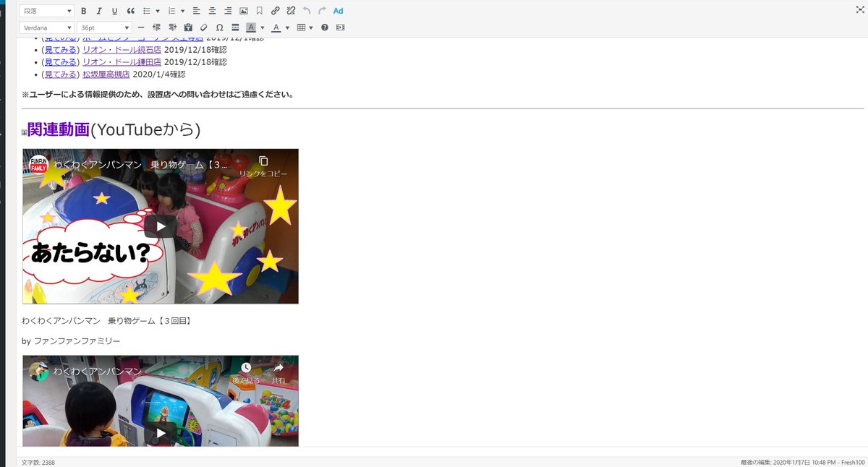Image resolution: width=868 pixels, height=467 pixels.
Task: Click the insert image icon
Action: pyautogui.click(x=244, y=11)
